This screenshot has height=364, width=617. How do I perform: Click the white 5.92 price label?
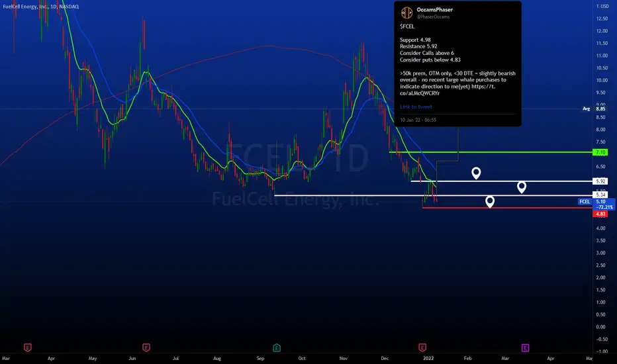point(600,181)
